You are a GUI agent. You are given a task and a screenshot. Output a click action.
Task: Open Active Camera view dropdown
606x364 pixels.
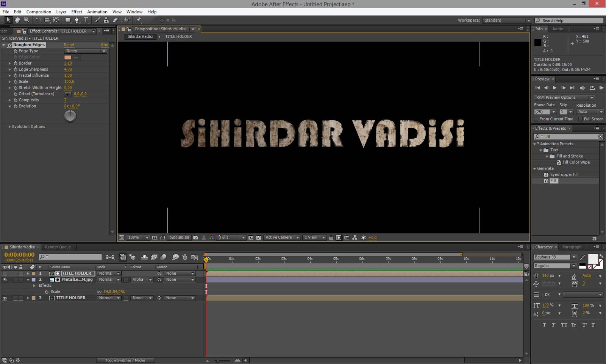pos(282,238)
